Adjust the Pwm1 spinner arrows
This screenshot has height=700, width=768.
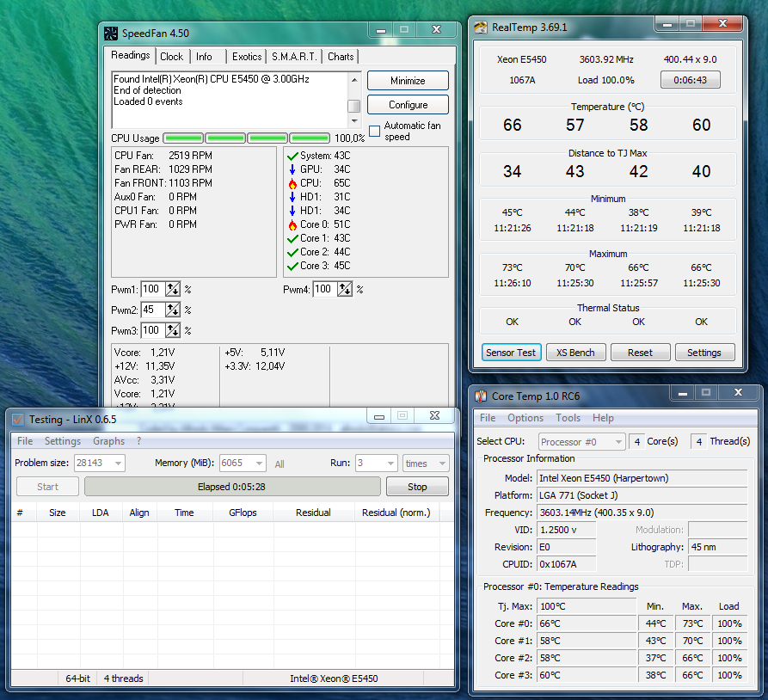tap(172, 289)
